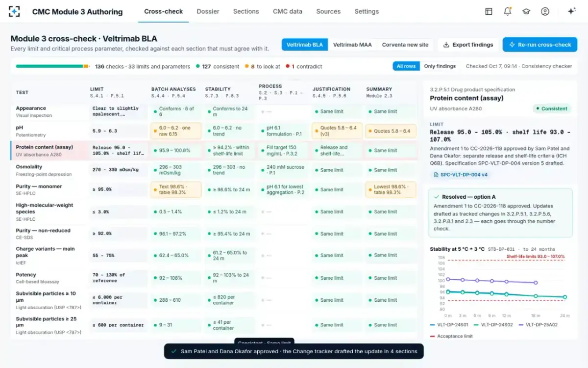Switch to the Cross-check tab
588x368 pixels.
click(x=164, y=11)
